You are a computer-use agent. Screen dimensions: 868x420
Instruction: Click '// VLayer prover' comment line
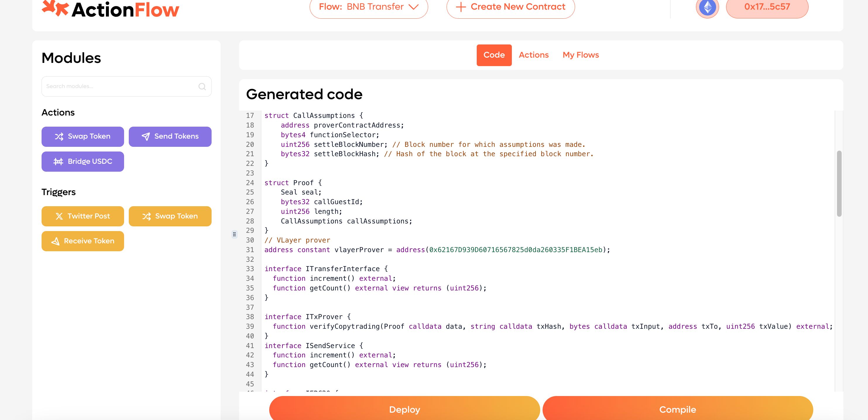click(x=297, y=240)
